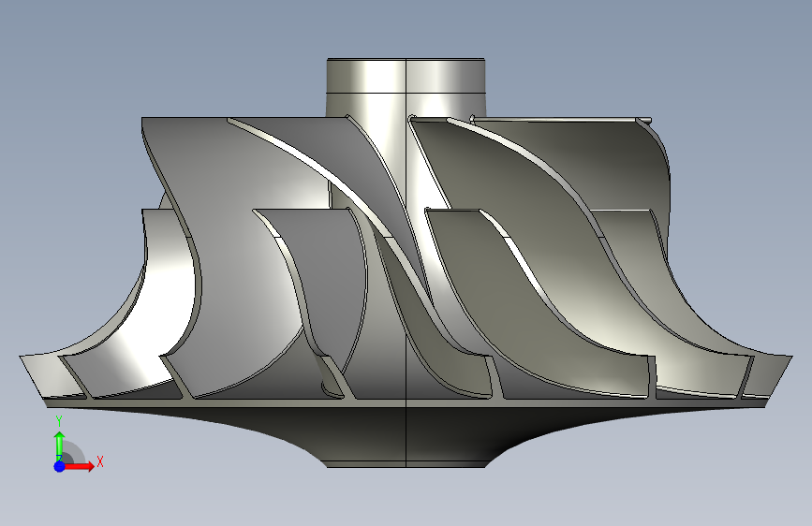The image size is (812, 526).
Task: Click the red X axis arrow
Action: point(79,466)
